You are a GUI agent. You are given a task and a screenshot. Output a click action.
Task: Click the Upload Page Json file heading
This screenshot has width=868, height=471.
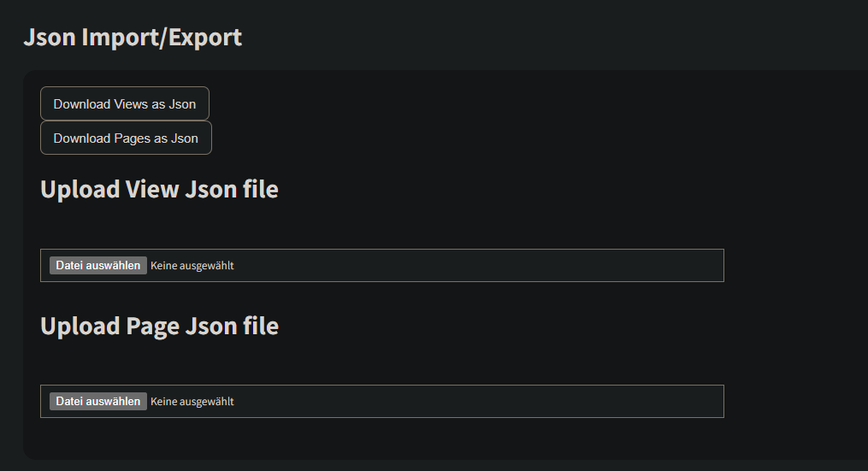[159, 326]
